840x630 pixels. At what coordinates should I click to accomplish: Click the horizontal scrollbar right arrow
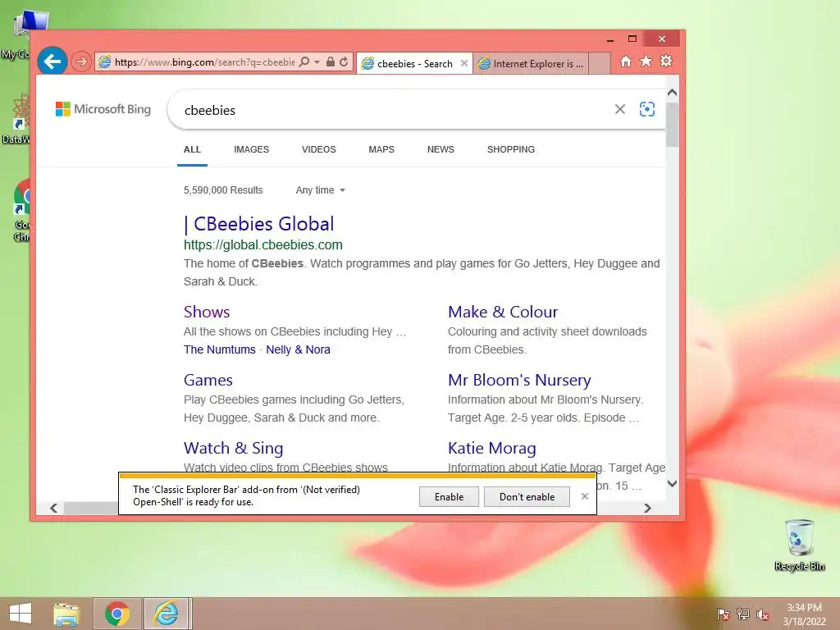click(x=647, y=507)
